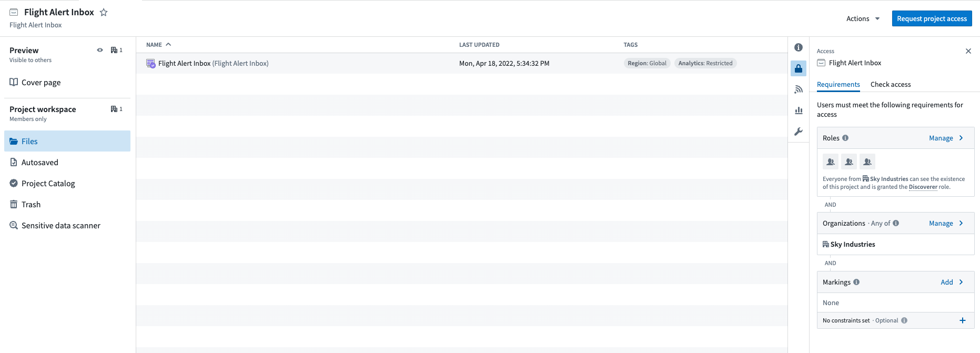Close the Access panel
The width and height of the screenshot is (980, 353).
tap(968, 51)
